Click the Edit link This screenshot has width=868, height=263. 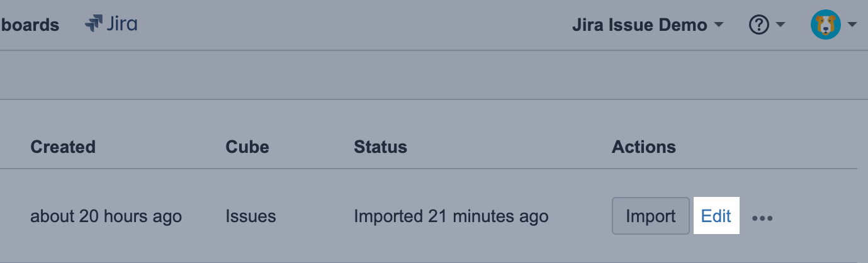tap(716, 216)
